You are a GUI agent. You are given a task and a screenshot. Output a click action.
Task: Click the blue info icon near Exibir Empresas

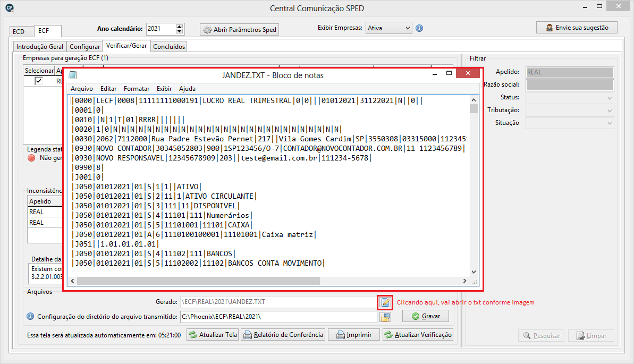(x=419, y=28)
